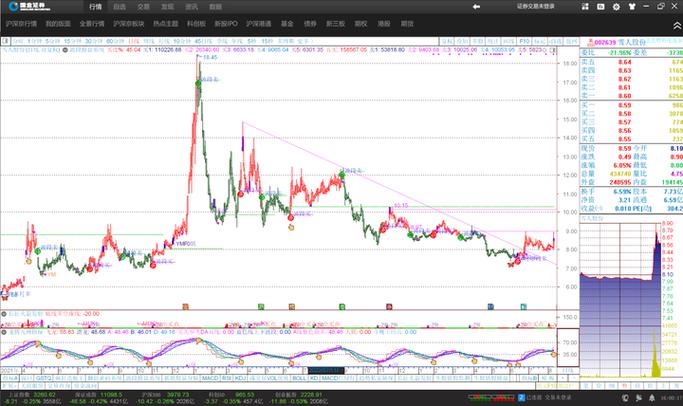This screenshot has height=406, width=683.
Task: Click the 换手 6.59% value row
Action: pyautogui.click(x=606, y=191)
